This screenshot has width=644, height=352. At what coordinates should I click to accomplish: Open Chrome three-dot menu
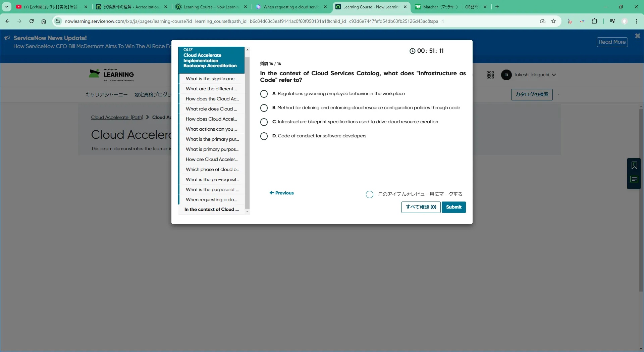pyautogui.click(x=636, y=21)
